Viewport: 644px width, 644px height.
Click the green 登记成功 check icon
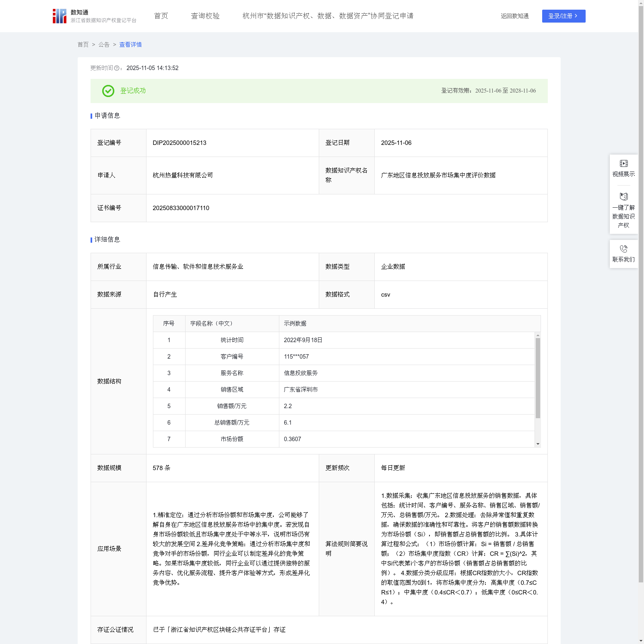pyautogui.click(x=108, y=91)
